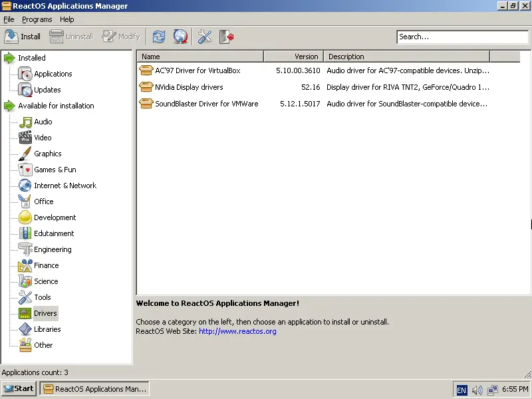The image size is (532, 399).
Task: Open the Help menu
Action: [x=67, y=19]
